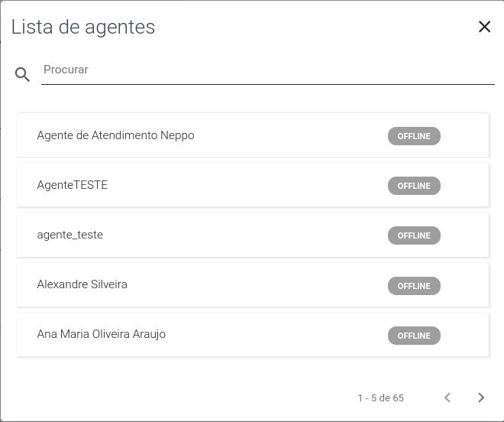Click Ana Maria Oliveira Araujo's OFFLINE badge
The height and width of the screenshot is (422, 504).
pos(414,336)
